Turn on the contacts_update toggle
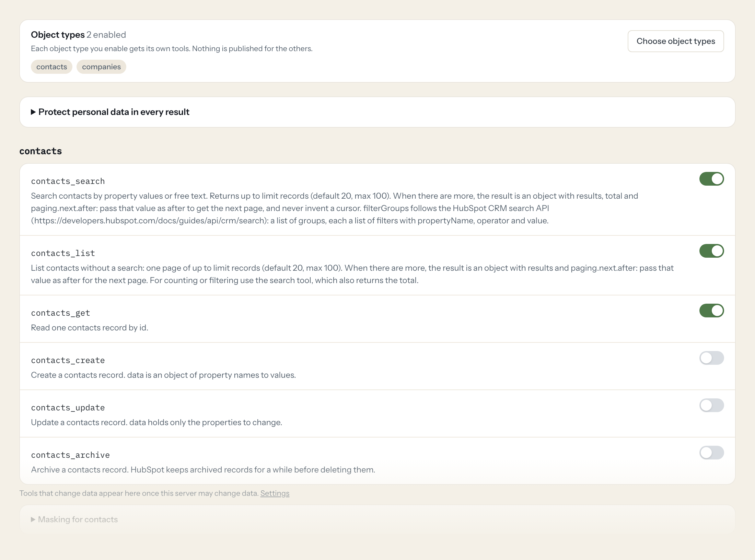Screen dimensions: 755x560 [711, 405]
